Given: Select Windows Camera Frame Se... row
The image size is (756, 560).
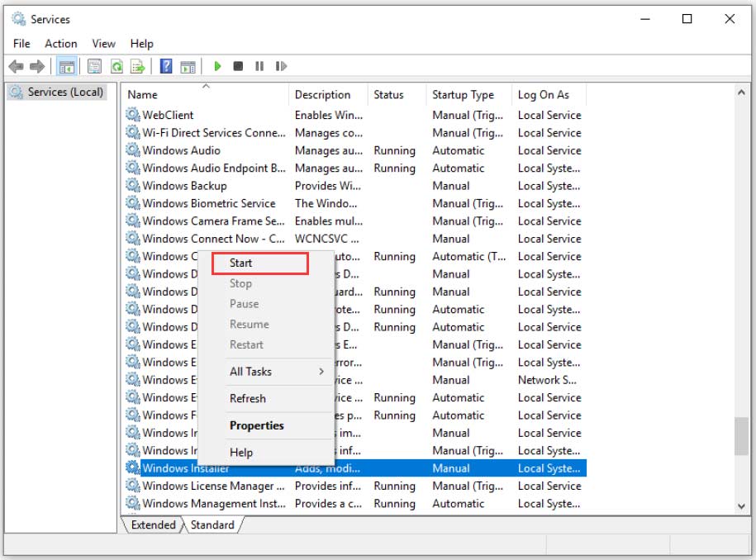Looking at the screenshot, I should coord(355,221).
